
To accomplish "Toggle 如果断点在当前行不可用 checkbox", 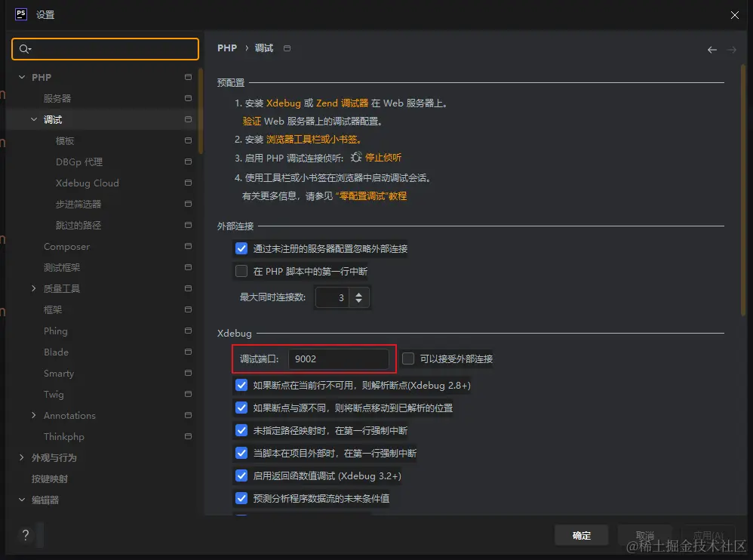I will coord(241,385).
